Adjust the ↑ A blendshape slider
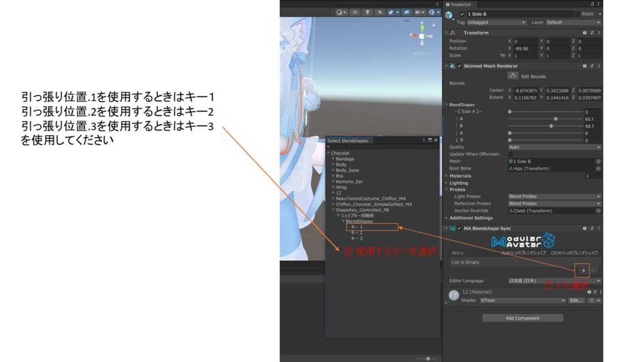Screen dimensions: 644x362 pos(545,119)
